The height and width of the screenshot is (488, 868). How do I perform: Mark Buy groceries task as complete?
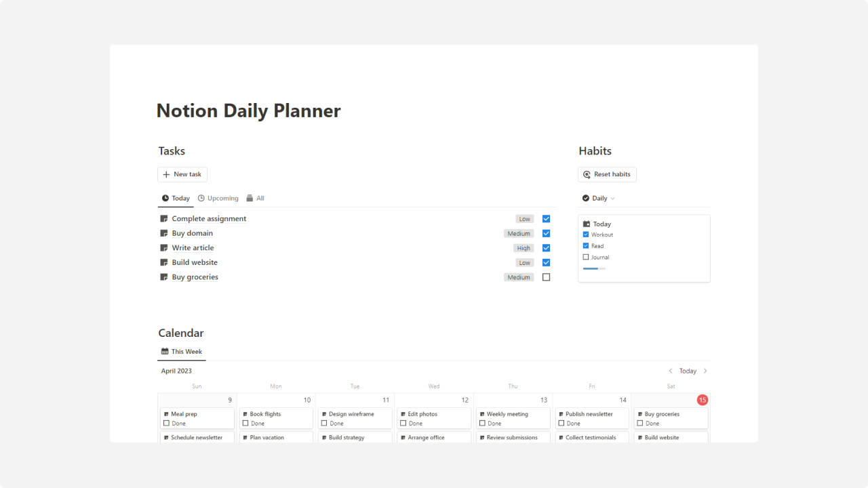tap(546, 277)
